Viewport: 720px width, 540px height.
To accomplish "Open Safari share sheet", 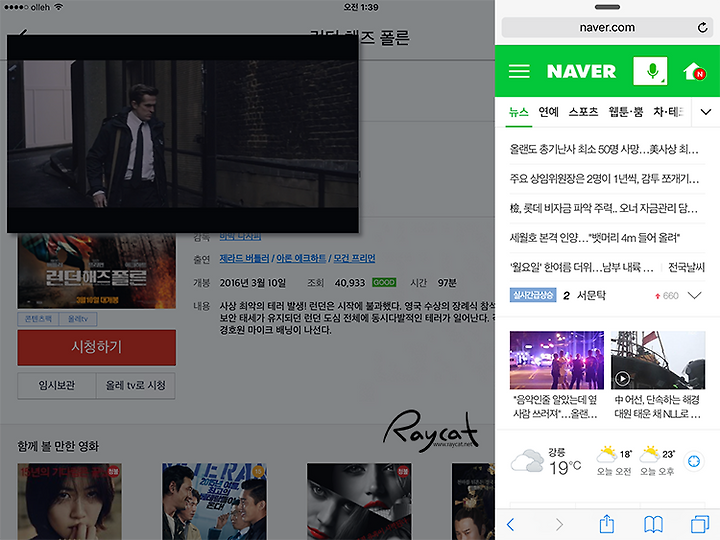I will (x=607, y=523).
